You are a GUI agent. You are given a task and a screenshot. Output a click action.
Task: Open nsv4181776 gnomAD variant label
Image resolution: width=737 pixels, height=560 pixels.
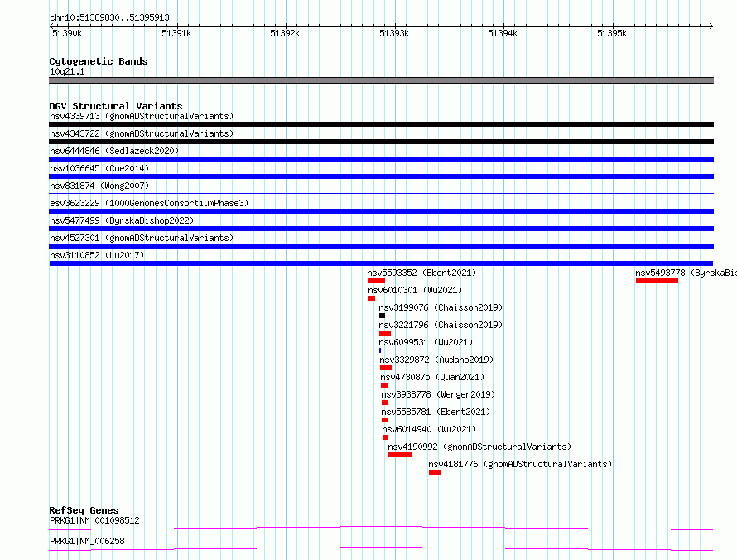[x=520, y=464]
